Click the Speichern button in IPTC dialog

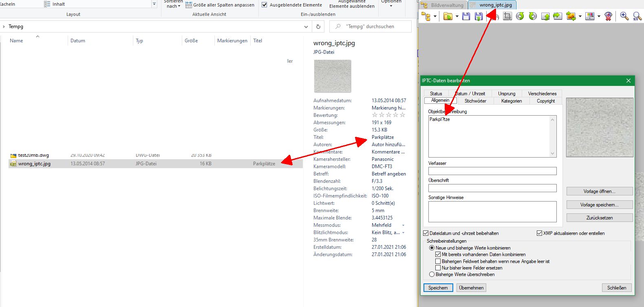point(438,288)
